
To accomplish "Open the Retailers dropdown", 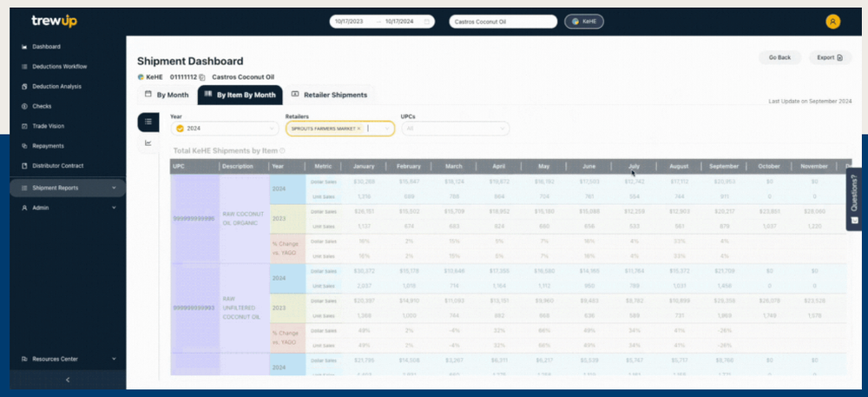I will pyautogui.click(x=340, y=129).
